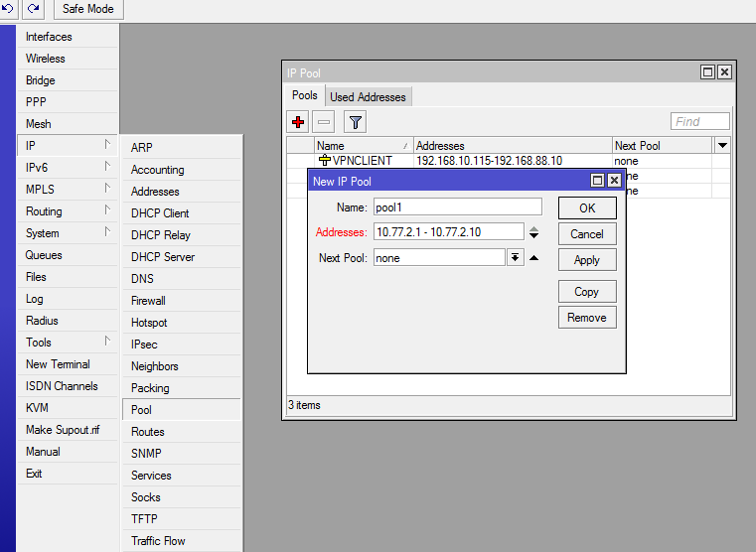
Task: Click Cancel in the New IP Pool dialog
Action: (587, 234)
